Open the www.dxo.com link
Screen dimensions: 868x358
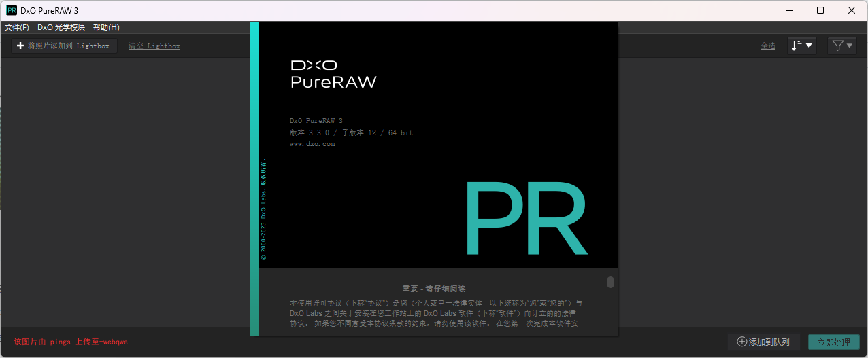[x=312, y=144]
